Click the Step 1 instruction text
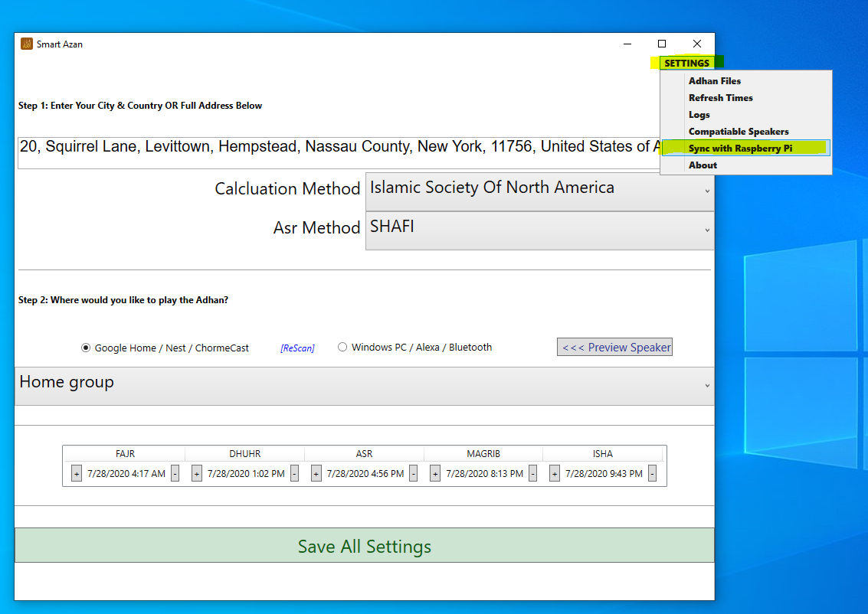This screenshot has width=868, height=614. pyautogui.click(x=140, y=106)
